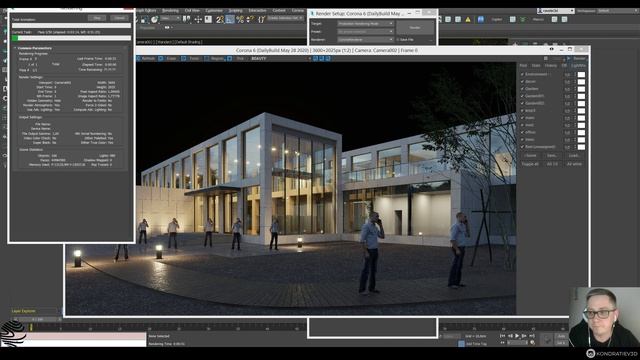Click last icon right of Macros label
640x360 pixels.
click(564, 19)
